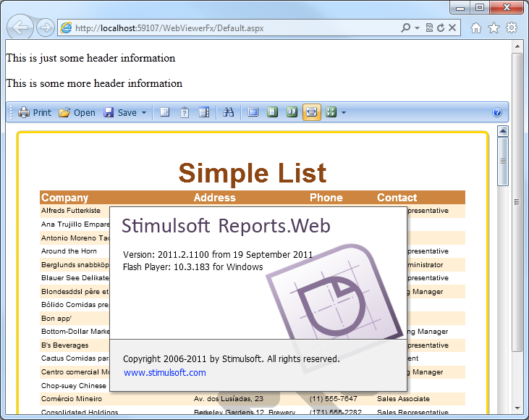
Task: Select multiple pages view icon
Action: (x=331, y=112)
